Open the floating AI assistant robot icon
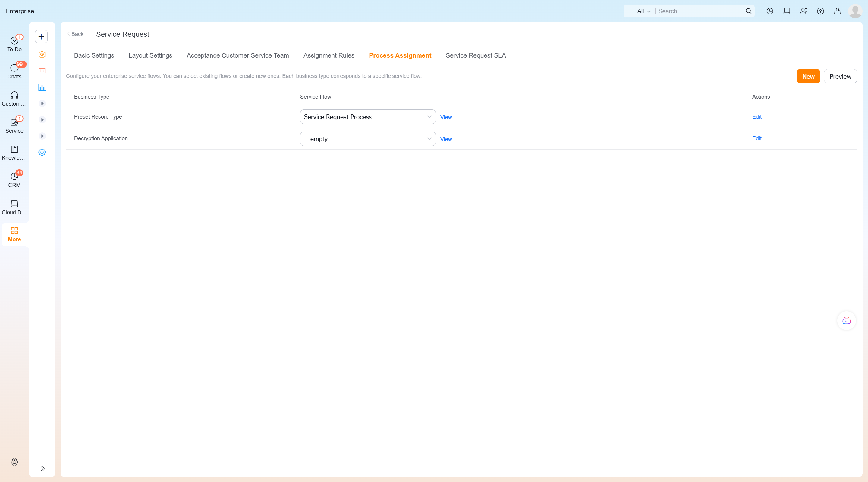The image size is (868, 482). point(846,320)
